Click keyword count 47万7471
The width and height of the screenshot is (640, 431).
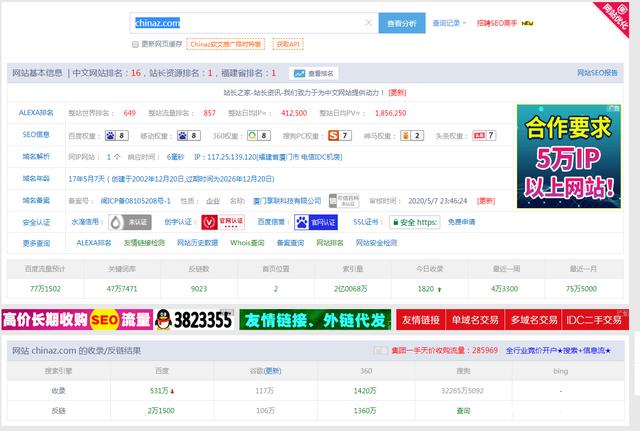click(122, 289)
